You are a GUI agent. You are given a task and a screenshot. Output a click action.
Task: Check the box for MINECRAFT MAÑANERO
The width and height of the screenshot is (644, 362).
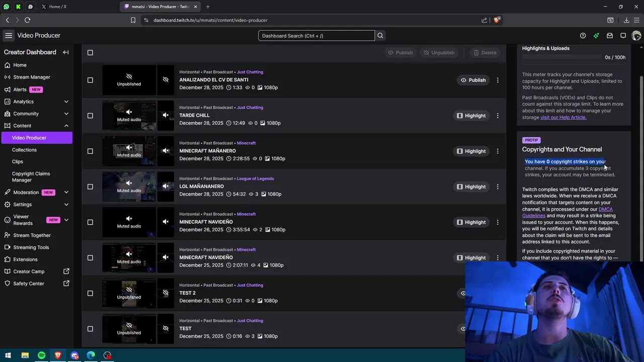pos(90,151)
